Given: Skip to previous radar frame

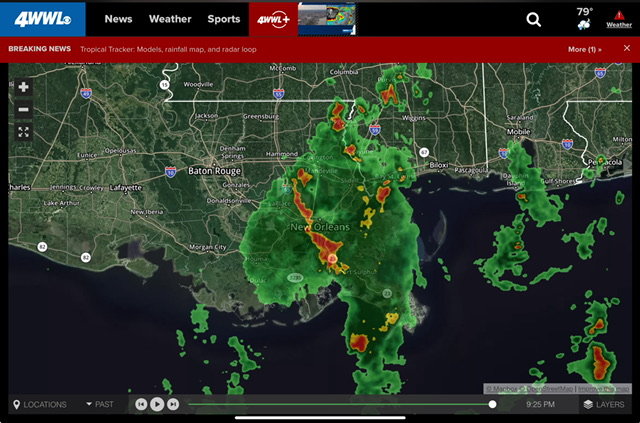Looking at the screenshot, I should point(141,404).
